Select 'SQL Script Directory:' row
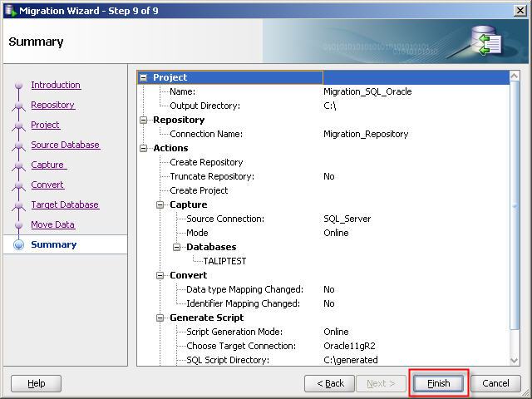The width and height of the screenshot is (532, 399). click(323, 360)
